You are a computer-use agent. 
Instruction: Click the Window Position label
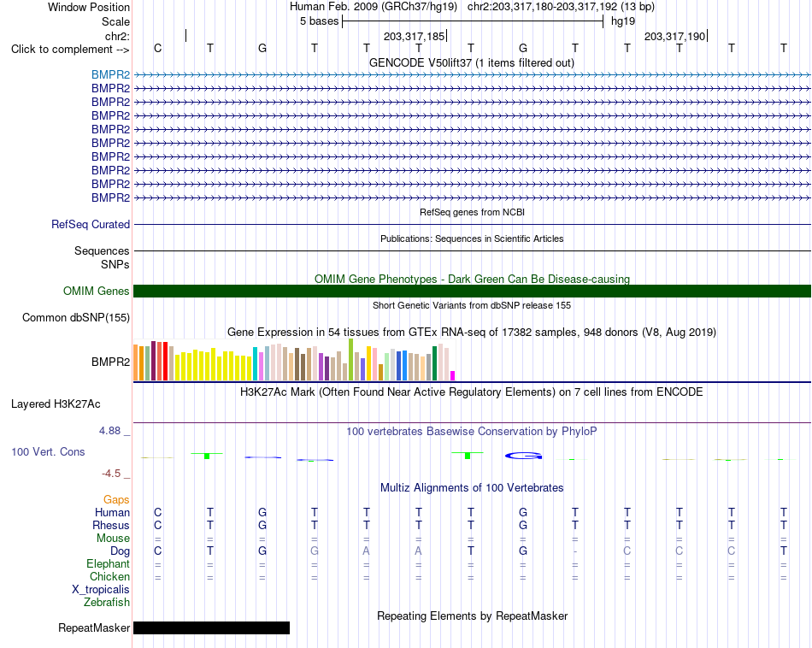coord(89,7)
